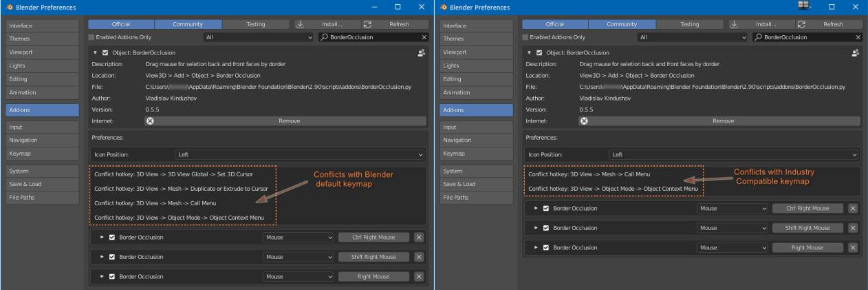868x290 pixels.
Task: Clear the BorderOcclusion search in left window
Action: 424,37
